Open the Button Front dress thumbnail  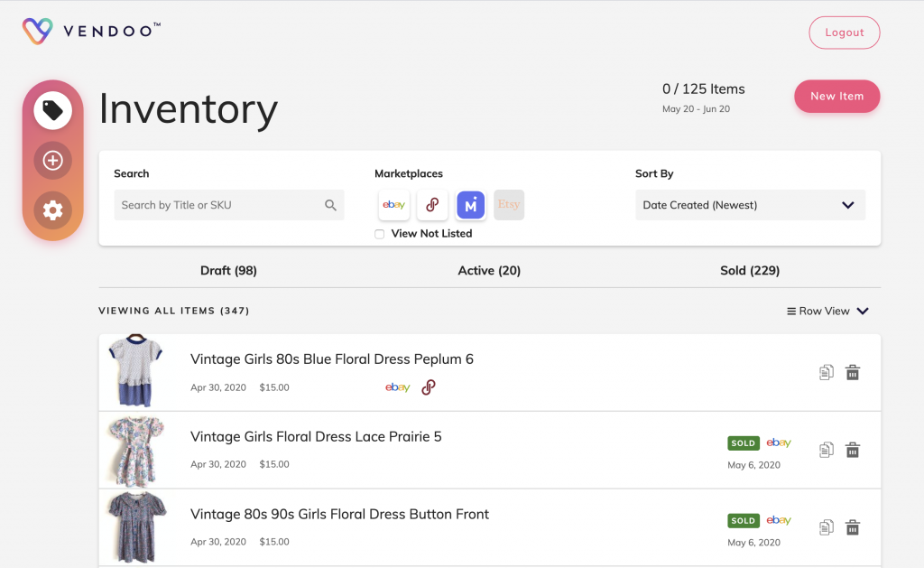[x=135, y=527]
